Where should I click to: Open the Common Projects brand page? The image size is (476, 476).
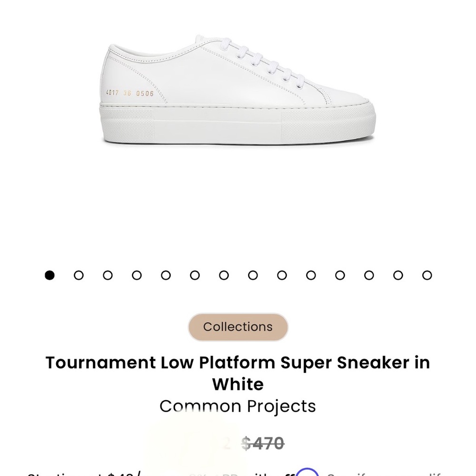click(238, 406)
